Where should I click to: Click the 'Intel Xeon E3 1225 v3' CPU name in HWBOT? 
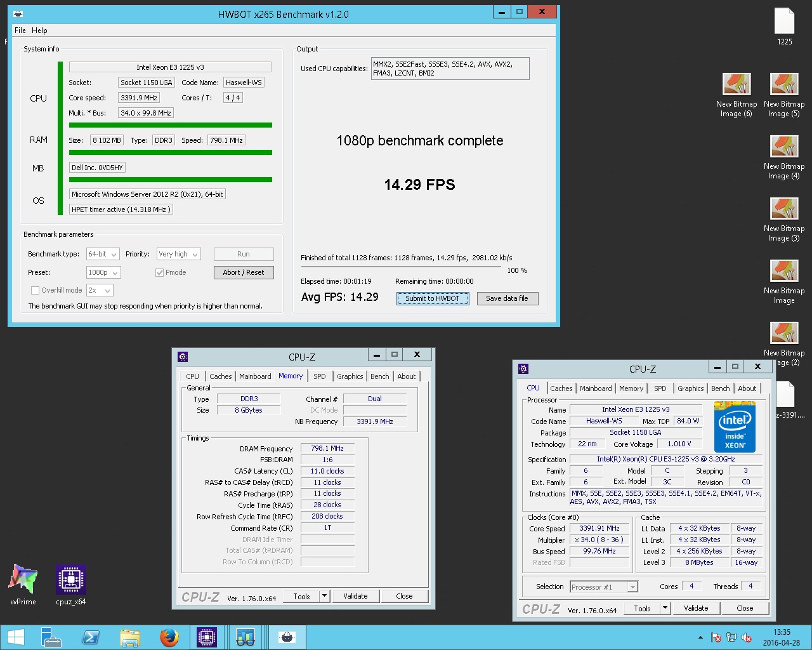pos(170,67)
